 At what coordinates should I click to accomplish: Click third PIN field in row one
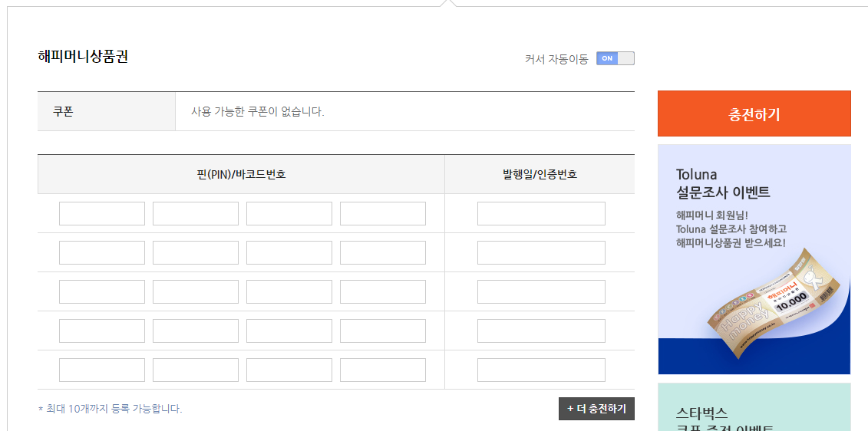(x=289, y=213)
